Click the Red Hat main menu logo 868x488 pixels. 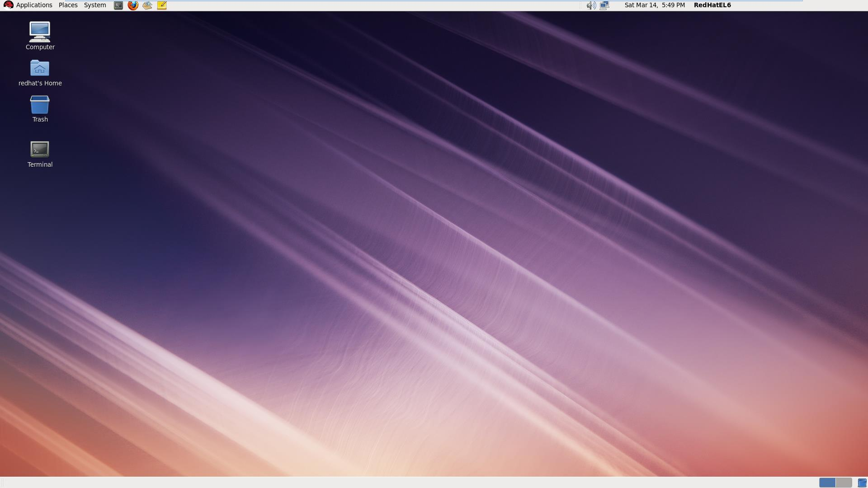click(8, 5)
